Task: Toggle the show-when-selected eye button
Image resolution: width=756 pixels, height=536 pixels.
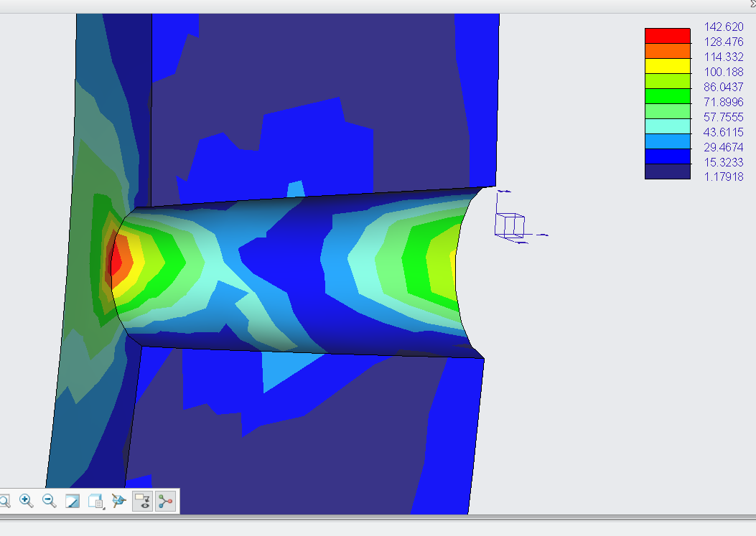Action: pos(142,501)
